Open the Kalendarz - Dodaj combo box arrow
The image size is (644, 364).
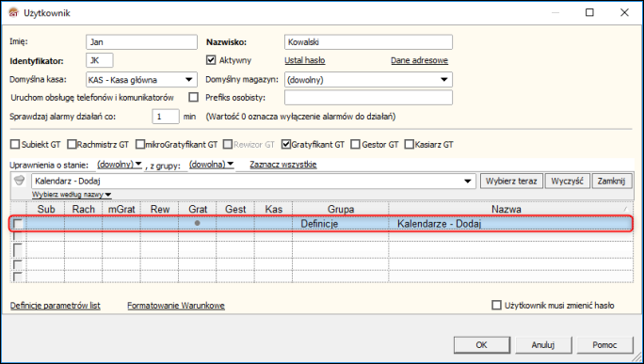pyautogui.click(x=468, y=181)
